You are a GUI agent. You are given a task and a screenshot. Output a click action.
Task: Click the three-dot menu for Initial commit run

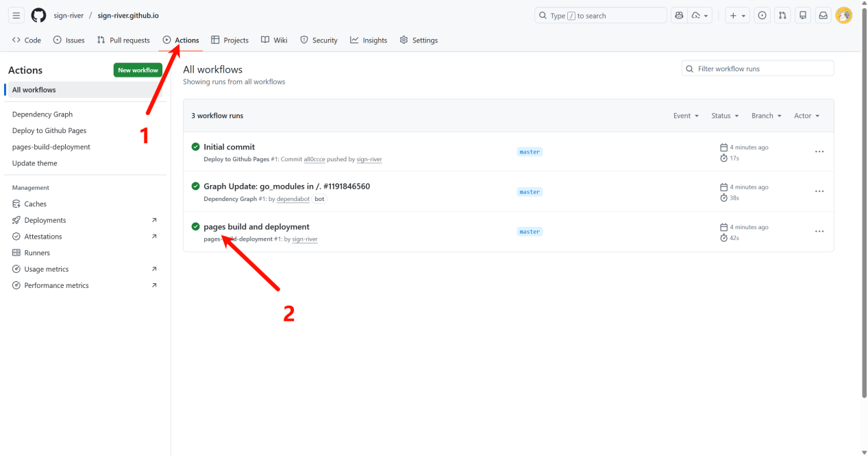819,152
